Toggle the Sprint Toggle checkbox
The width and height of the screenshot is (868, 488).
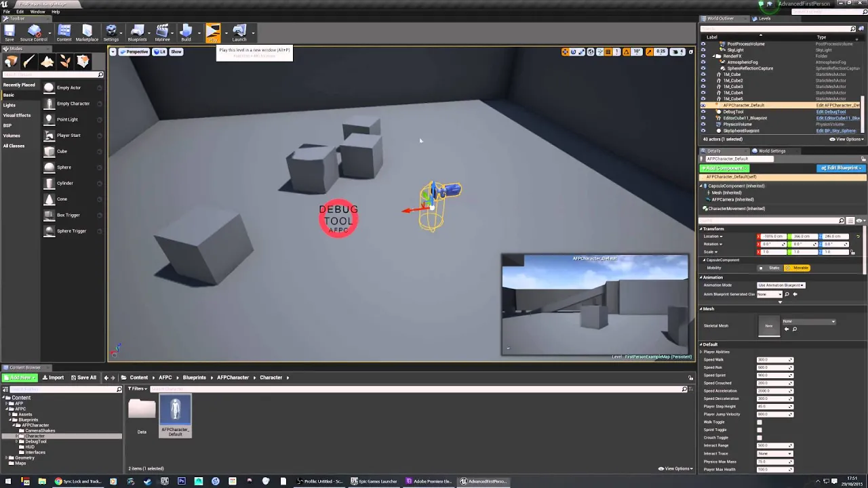[759, 430]
